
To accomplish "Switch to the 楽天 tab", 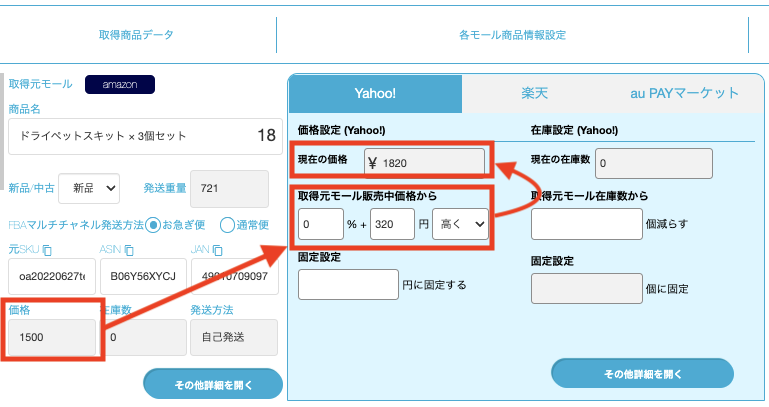I will (x=535, y=94).
